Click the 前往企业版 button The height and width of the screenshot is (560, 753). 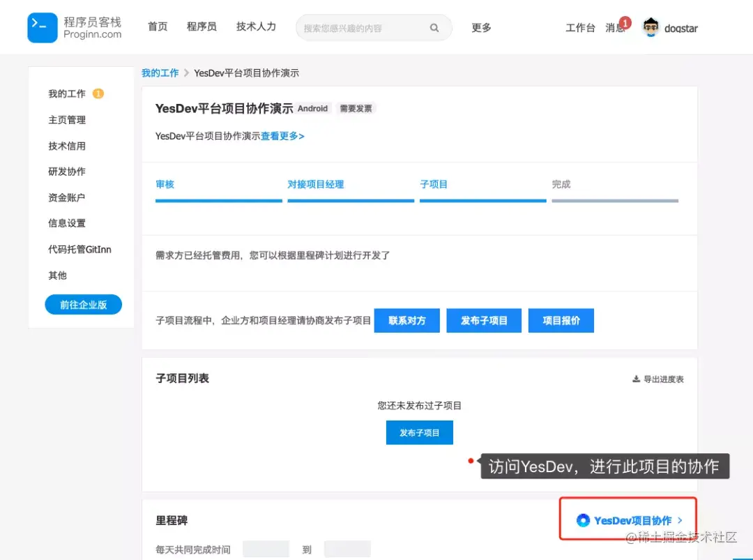(x=83, y=305)
